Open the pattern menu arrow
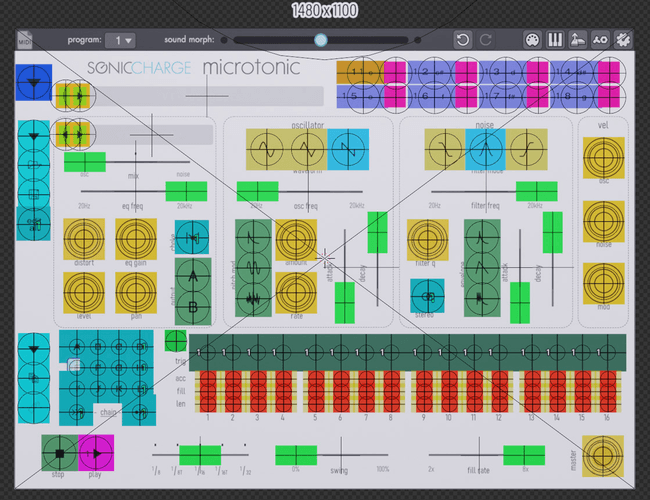The image size is (650, 500). pos(34,348)
